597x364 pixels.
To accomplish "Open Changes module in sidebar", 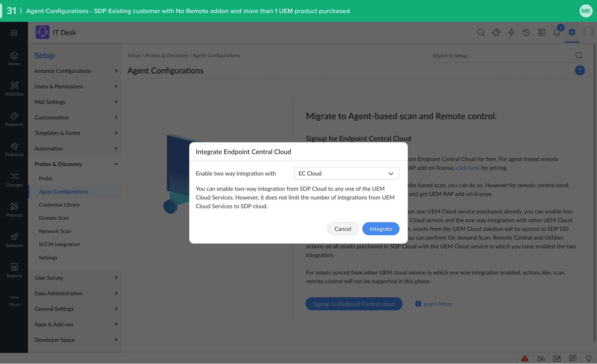I will tap(14, 180).
